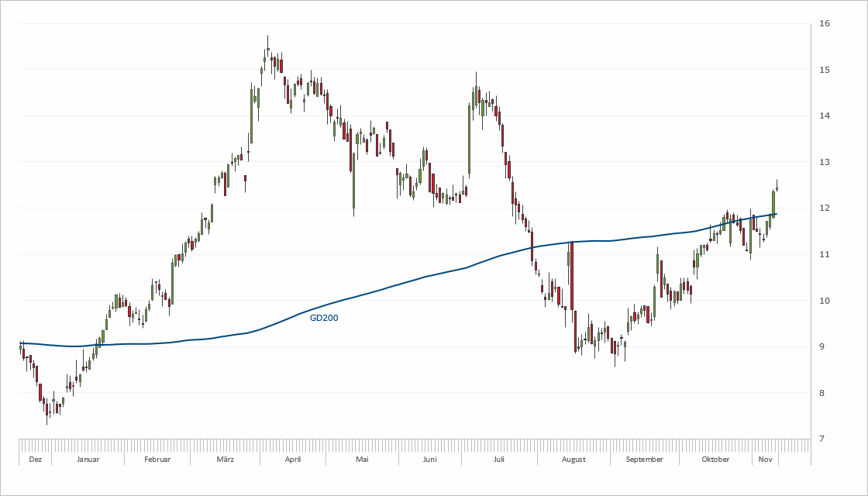Click the Nov month label
The height and width of the screenshot is (496, 868).
(x=766, y=460)
